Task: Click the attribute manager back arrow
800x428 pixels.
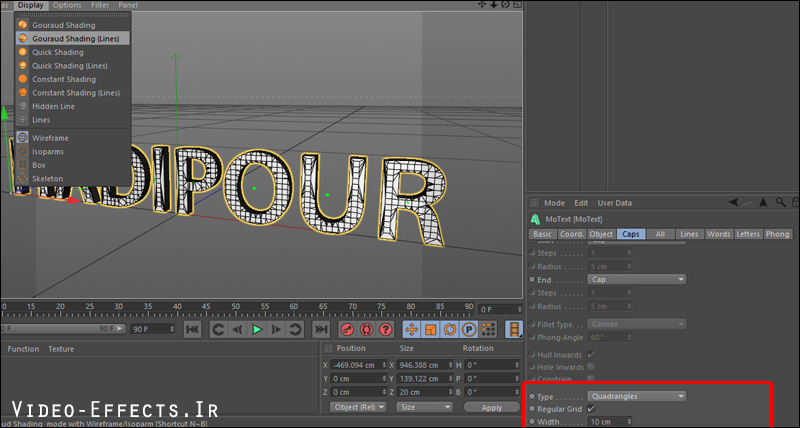Action: [734, 202]
